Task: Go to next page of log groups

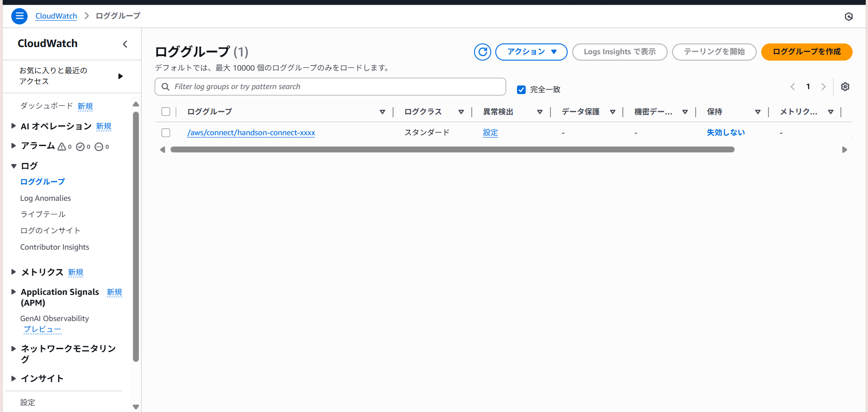Action: point(824,86)
